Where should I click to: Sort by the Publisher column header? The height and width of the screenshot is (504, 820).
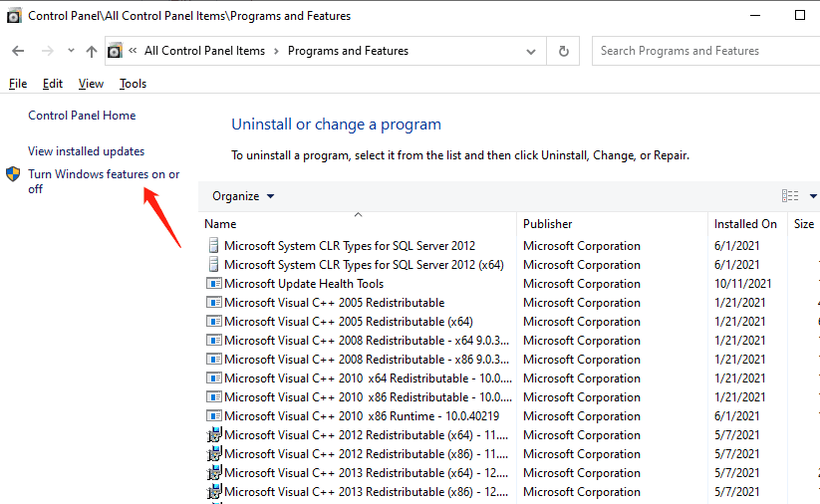point(548,224)
